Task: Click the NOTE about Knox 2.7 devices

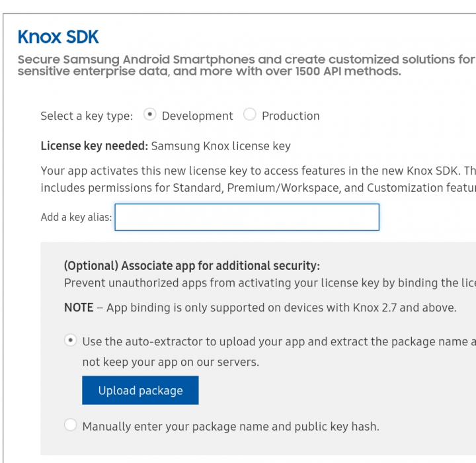Action: coord(260,308)
